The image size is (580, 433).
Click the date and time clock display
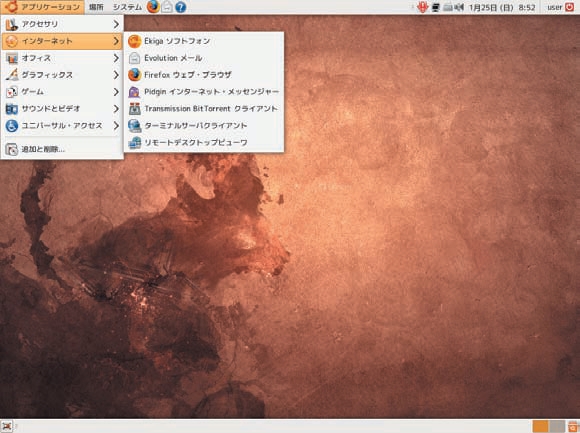pyautogui.click(x=502, y=7)
